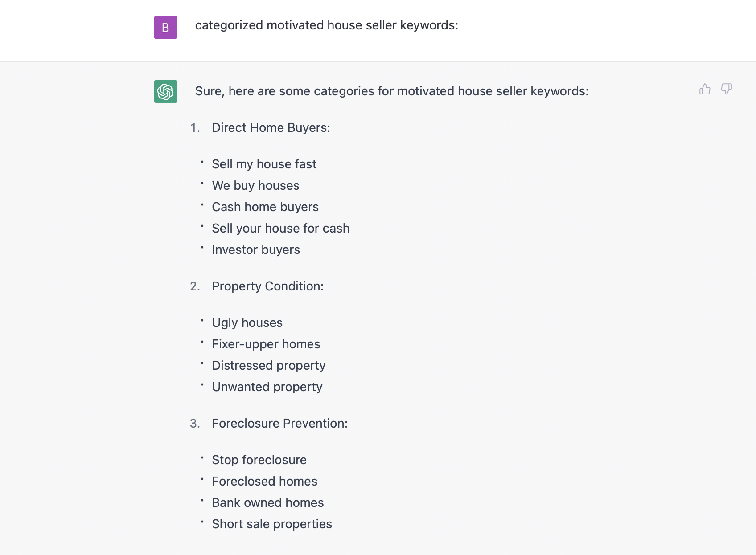Click the "Sell your house for cash" bullet

click(280, 229)
